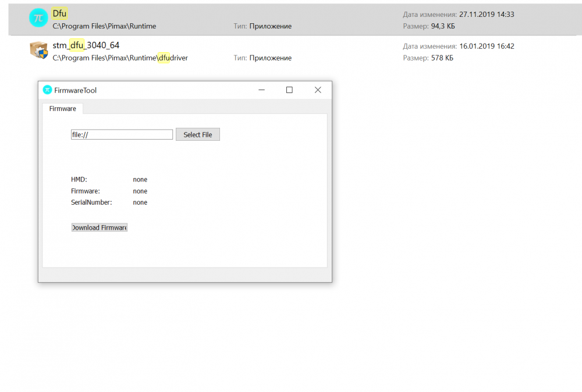
Task: Click the C:\Program Files\Pimax\Runtime path text
Action: pos(104,26)
